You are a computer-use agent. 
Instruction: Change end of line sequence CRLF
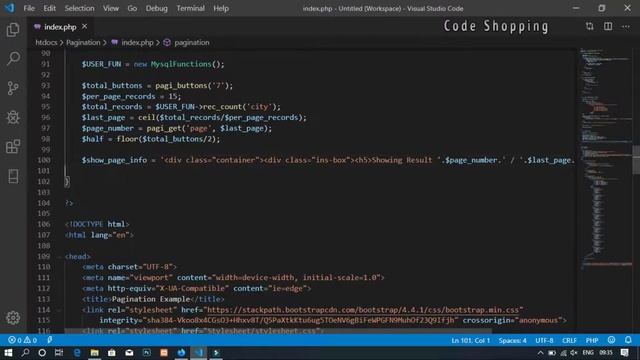tap(569, 340)
